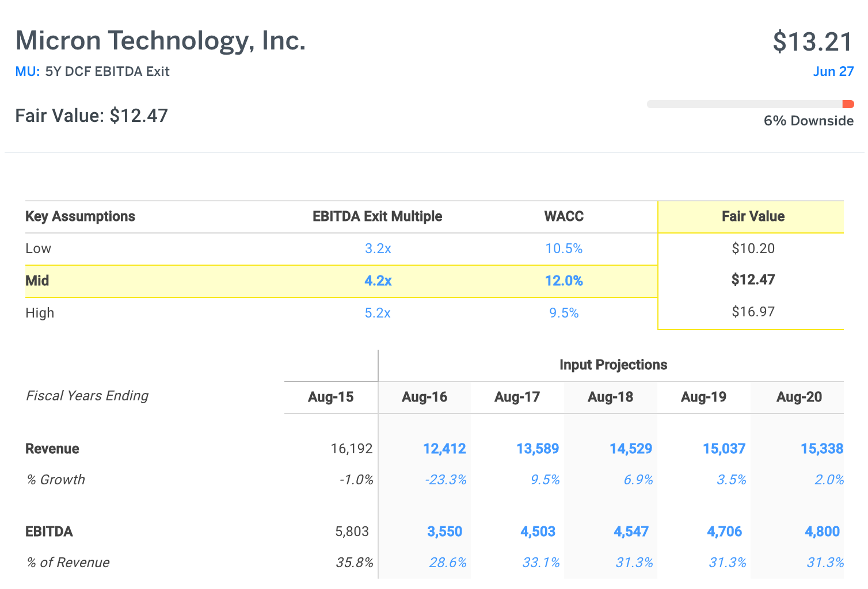The image size is (868, 589).
Task: Click Aug-20 revenue projection 15,338
Action: (x=822, y=449)
